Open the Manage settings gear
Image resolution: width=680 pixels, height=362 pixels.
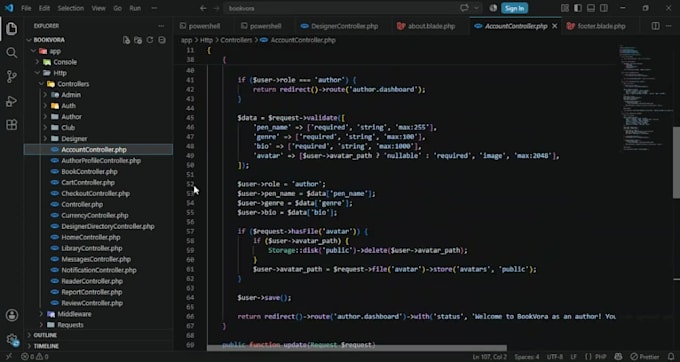tap(12, 339)
